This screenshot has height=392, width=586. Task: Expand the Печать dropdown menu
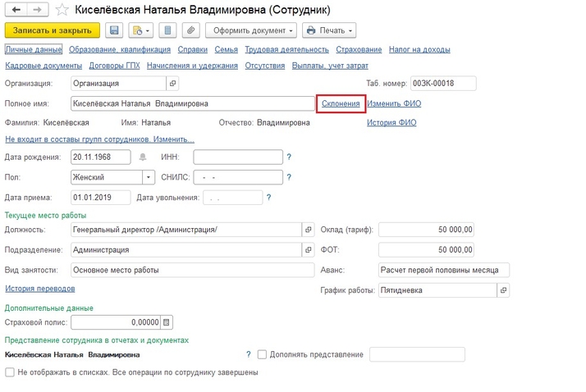(328, 30)
